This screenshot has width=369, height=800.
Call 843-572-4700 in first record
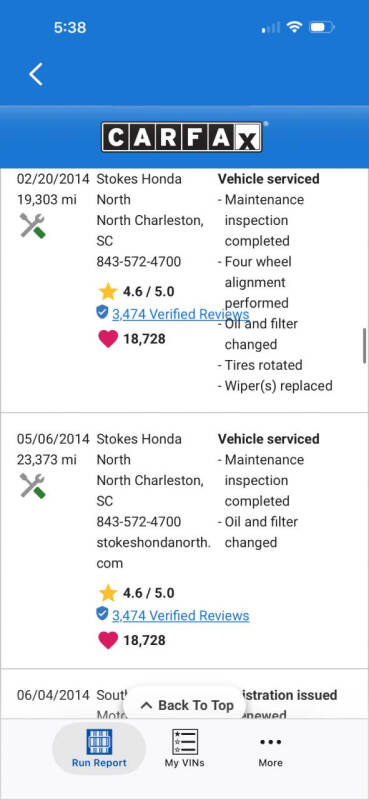(x=138, y=262)
